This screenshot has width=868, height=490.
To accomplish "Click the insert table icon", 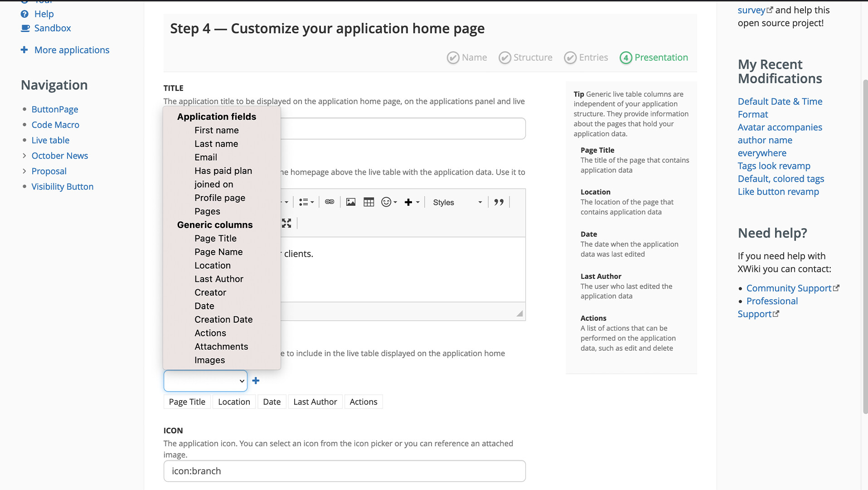I will (x=369, y=202).
